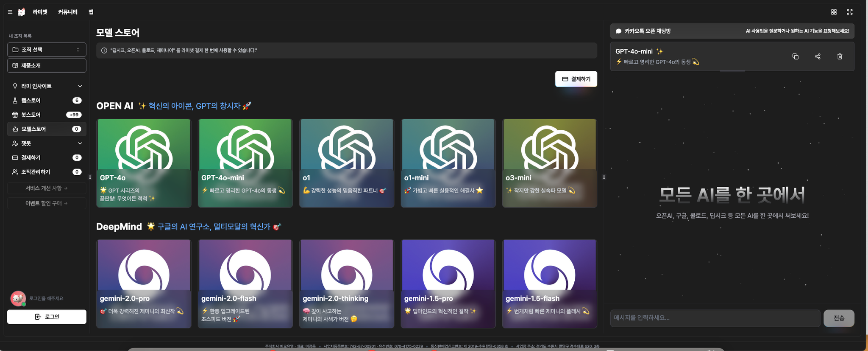Click the chat panel resize handle
The width and height of the screenshot is (868, 351).
(x=604, y=177)
